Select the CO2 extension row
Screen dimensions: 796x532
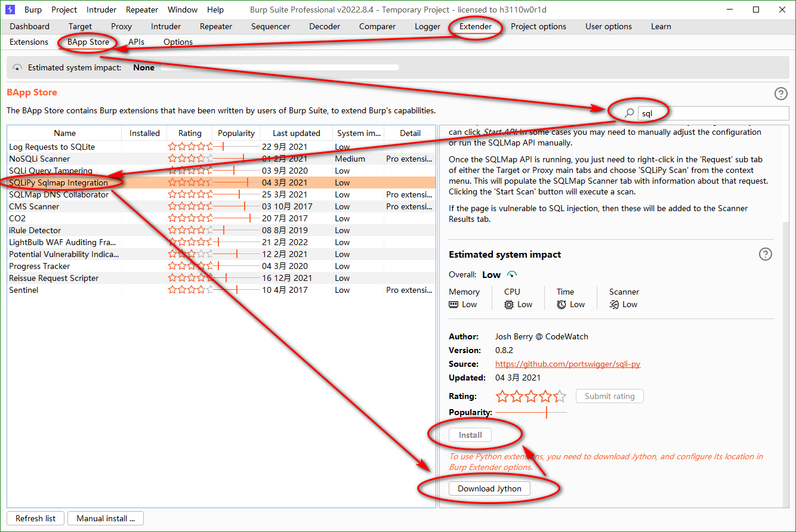(x=221, y=218)
